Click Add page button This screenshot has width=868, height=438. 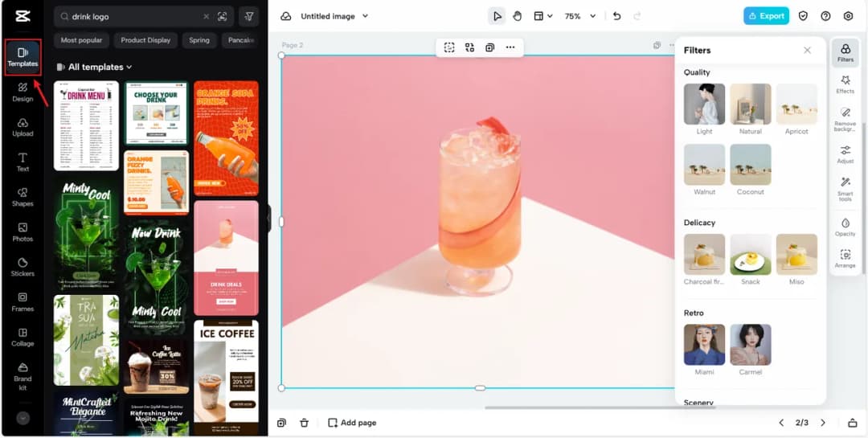tap(352, 423)
